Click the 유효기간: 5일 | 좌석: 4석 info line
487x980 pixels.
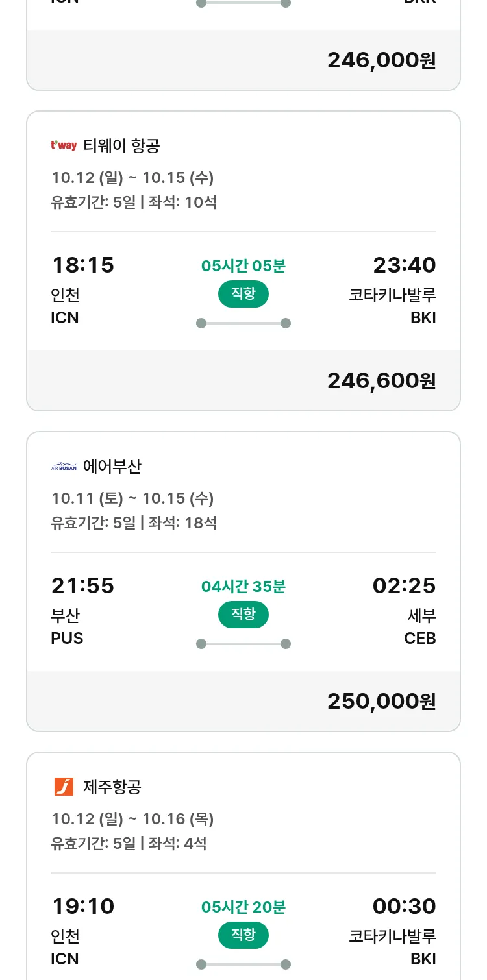click(x=129, y=844)
